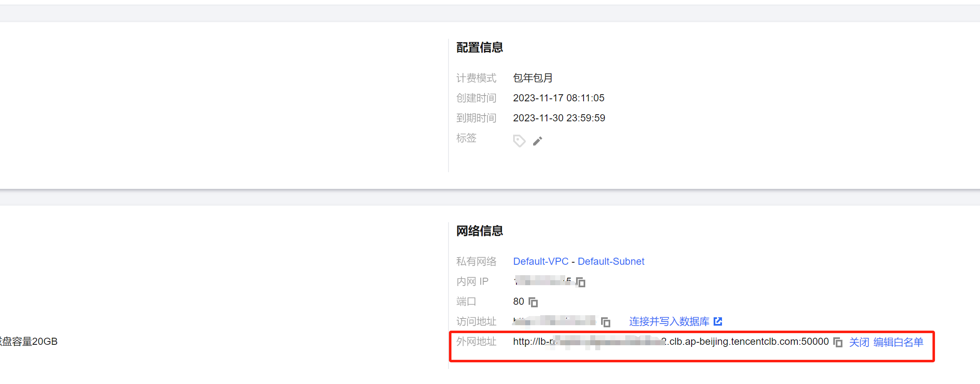This screenshot has width=980, height=384.
Task: Click the port value 80
Action: [x=519, y=301]
